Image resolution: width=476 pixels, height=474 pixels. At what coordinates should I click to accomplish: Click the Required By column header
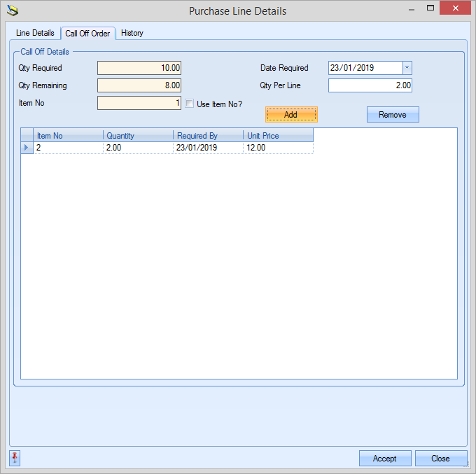coord(207,136)
